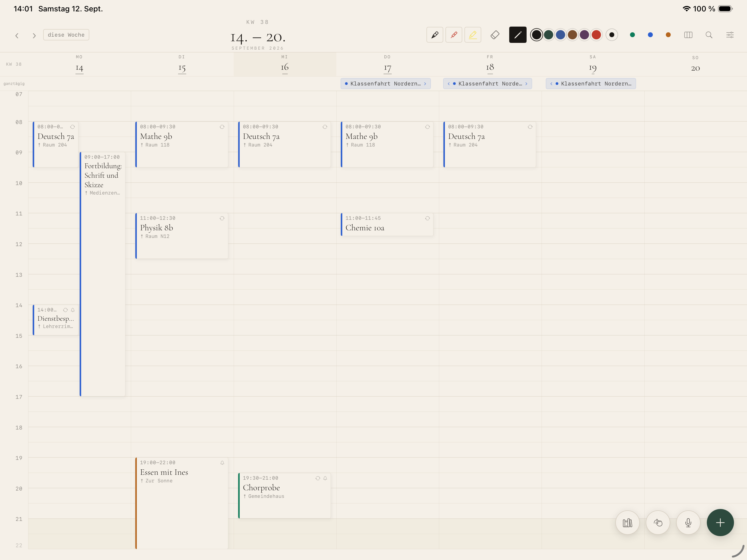Open the settings sliders icon
This screenshot has height=560, width=747.
730,35
